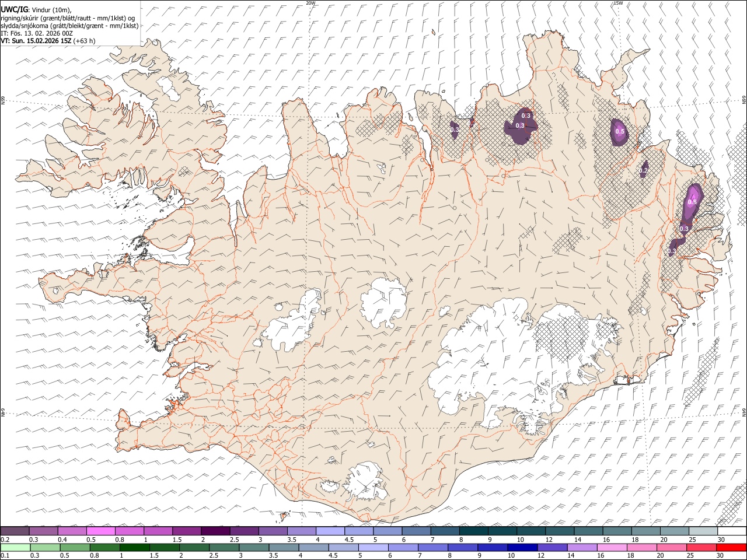The height and width of the screenshot is (560, 747).
Task: Select the lower legend 12 blue-violet swatch
Action: [x=552, y=547]
